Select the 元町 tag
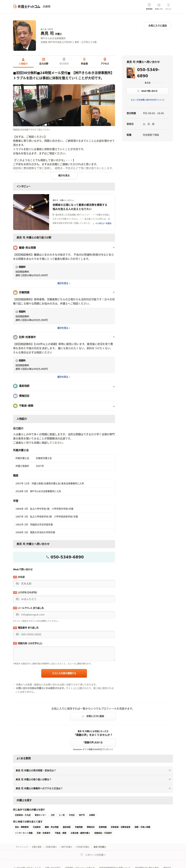 (x=53, y=815)
